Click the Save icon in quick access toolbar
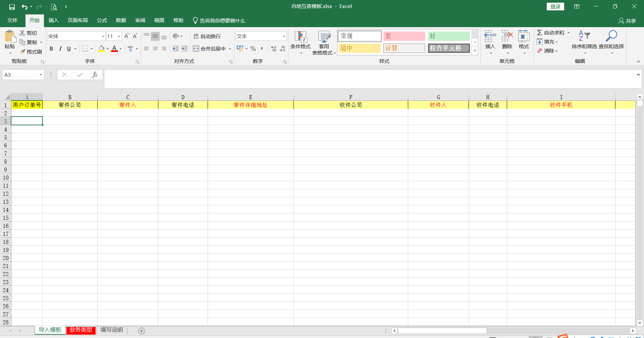The image size is (644, 338). point(12,7)
